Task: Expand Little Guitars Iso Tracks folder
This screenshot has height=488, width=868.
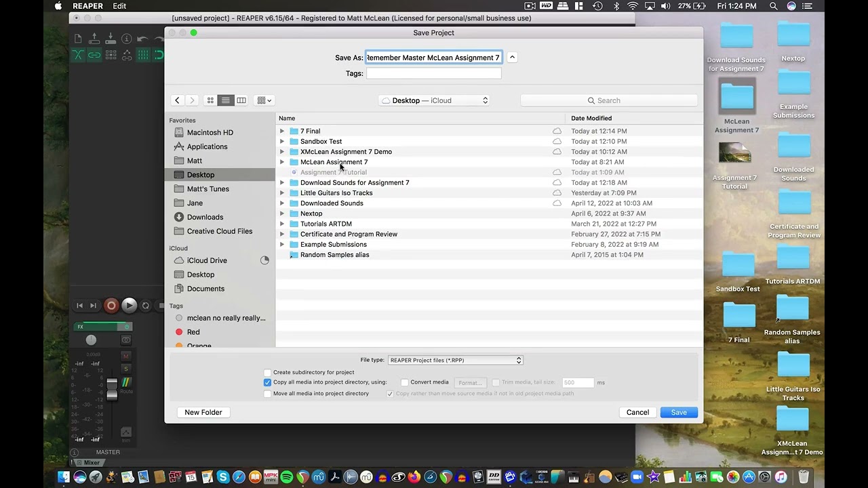Action: click(282, 193)
